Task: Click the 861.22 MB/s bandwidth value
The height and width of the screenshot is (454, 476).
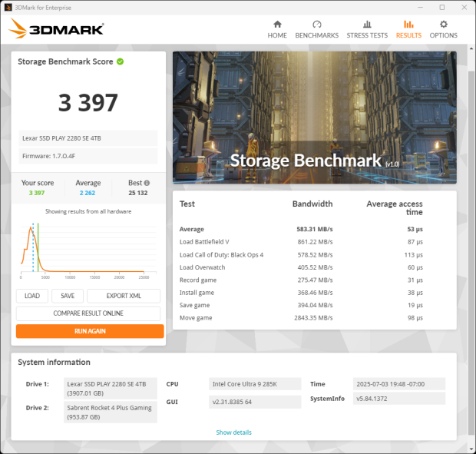Action: click(x=315, y=242)
